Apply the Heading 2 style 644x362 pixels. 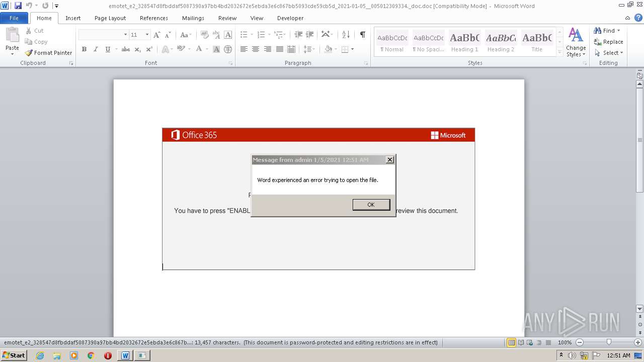point(501,43)
